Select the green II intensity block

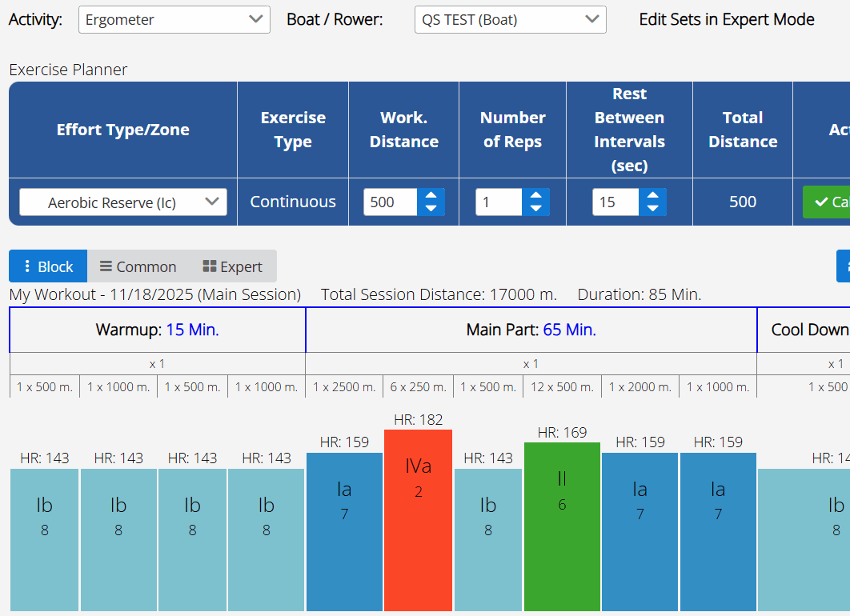coord(562,526)
